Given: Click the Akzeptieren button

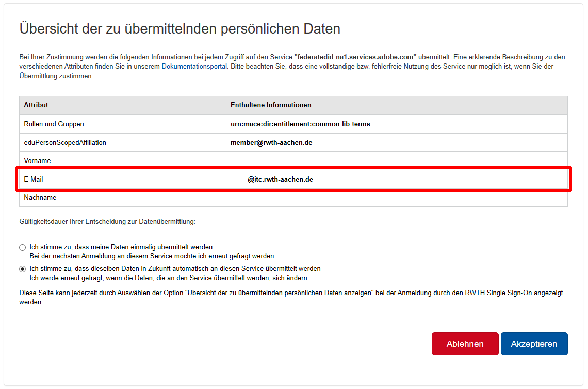Looking at the screenshot, I should point(534,344).
